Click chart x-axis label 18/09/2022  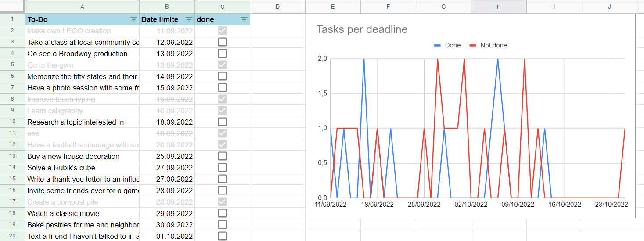[377, 205]
